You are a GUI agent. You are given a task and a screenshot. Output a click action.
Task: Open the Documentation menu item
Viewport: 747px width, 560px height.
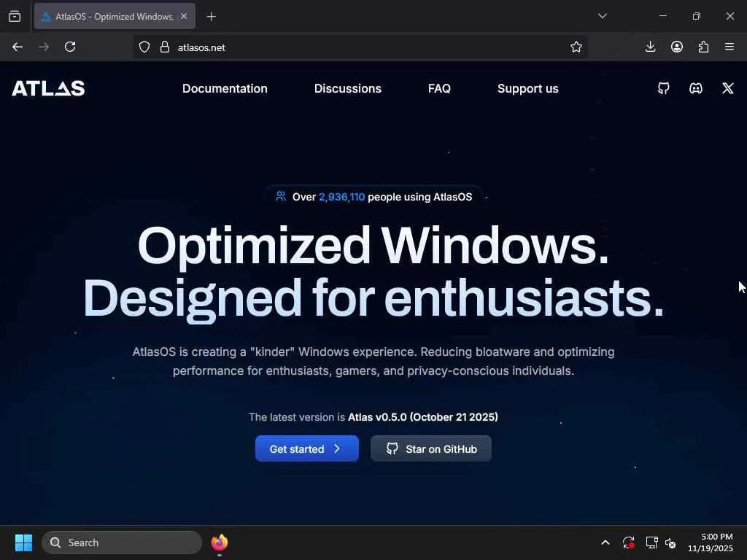225,88
